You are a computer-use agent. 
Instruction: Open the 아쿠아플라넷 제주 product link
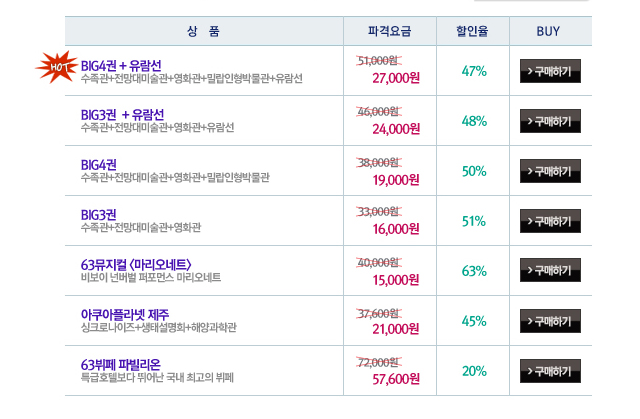click(x=125, y=315)
